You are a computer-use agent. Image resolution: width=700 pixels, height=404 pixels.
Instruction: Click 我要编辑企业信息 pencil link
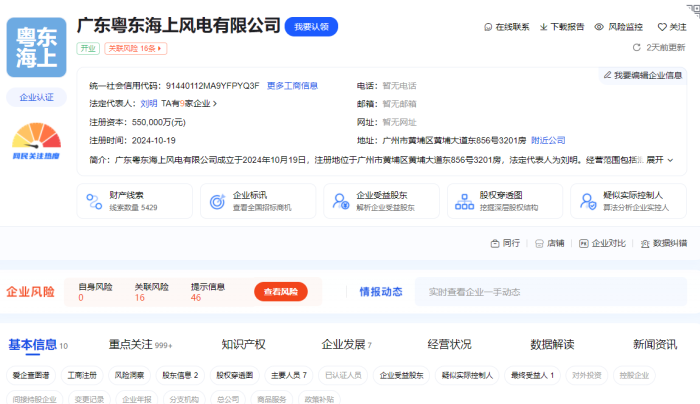[x=643, y=75]
